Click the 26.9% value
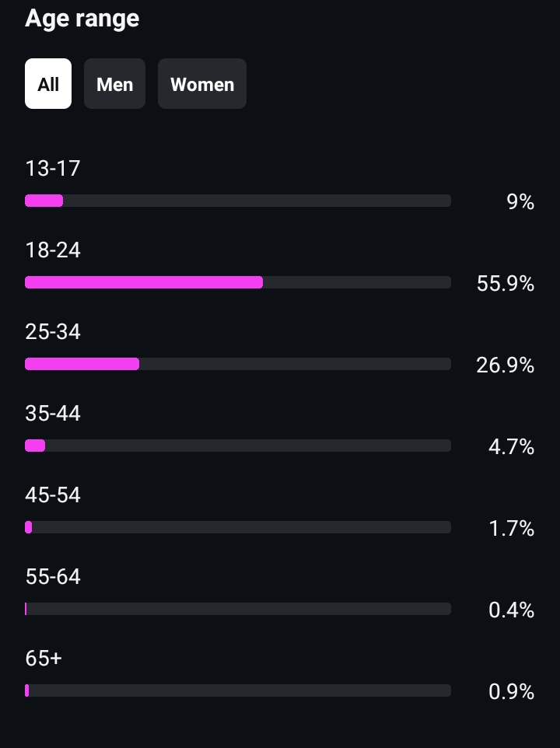 506,365
